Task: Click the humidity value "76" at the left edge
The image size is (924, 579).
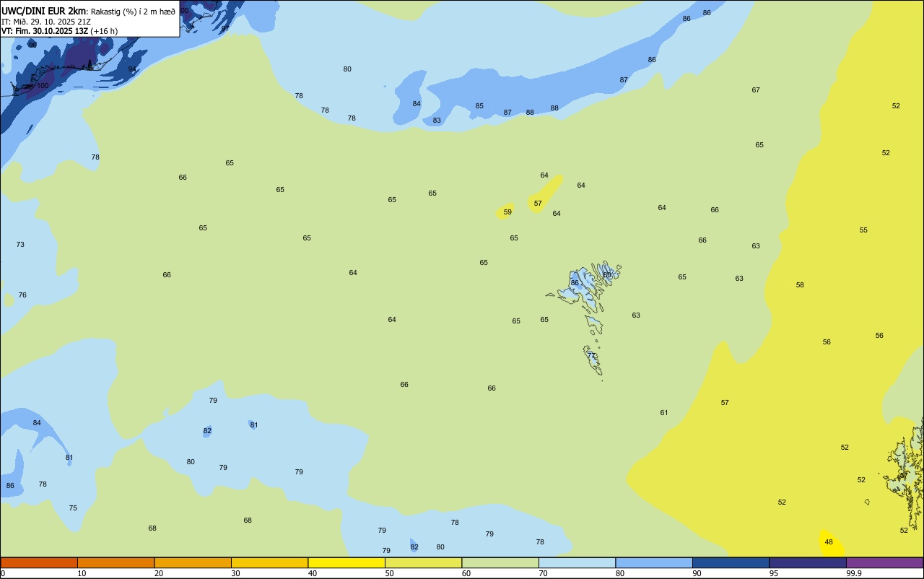Action: coord(22,295)
